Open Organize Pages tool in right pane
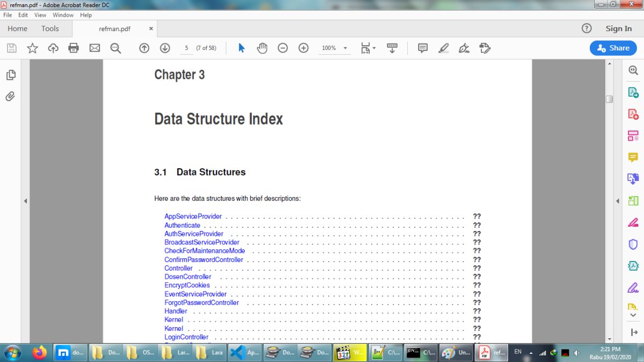This screenshot has width=644, height=362. 633,136
